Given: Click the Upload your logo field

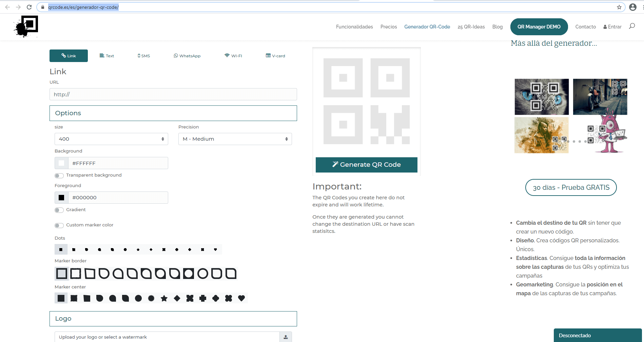Looking at the screenshot, I should click(x=167, y=337).
